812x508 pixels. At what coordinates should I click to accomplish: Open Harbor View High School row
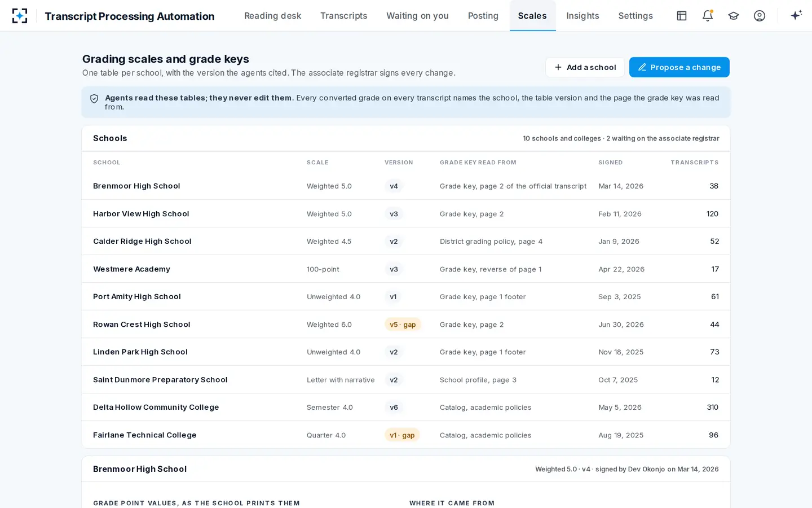point(406,214)
